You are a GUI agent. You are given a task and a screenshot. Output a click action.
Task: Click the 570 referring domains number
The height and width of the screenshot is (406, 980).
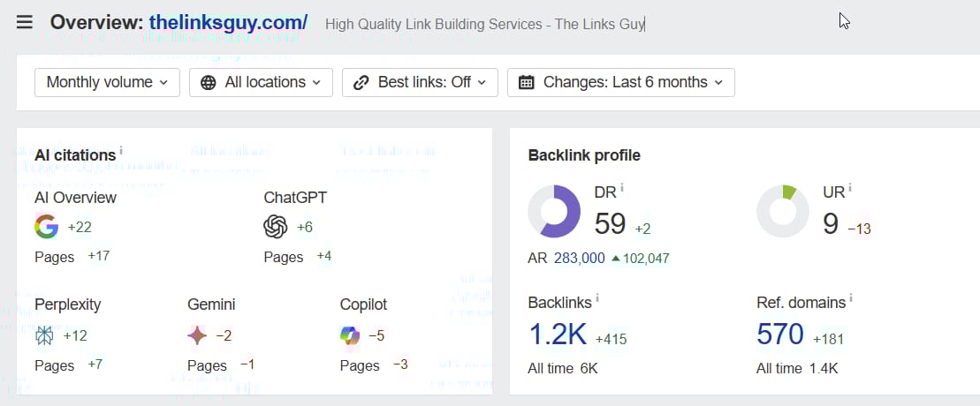coord(780,335)
